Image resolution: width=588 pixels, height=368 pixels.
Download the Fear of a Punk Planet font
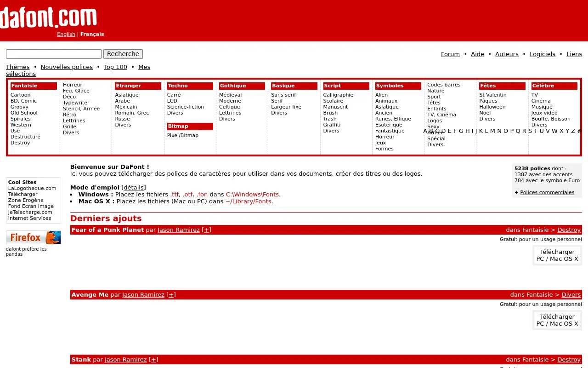pyautogui.click(x=557, y=255)
